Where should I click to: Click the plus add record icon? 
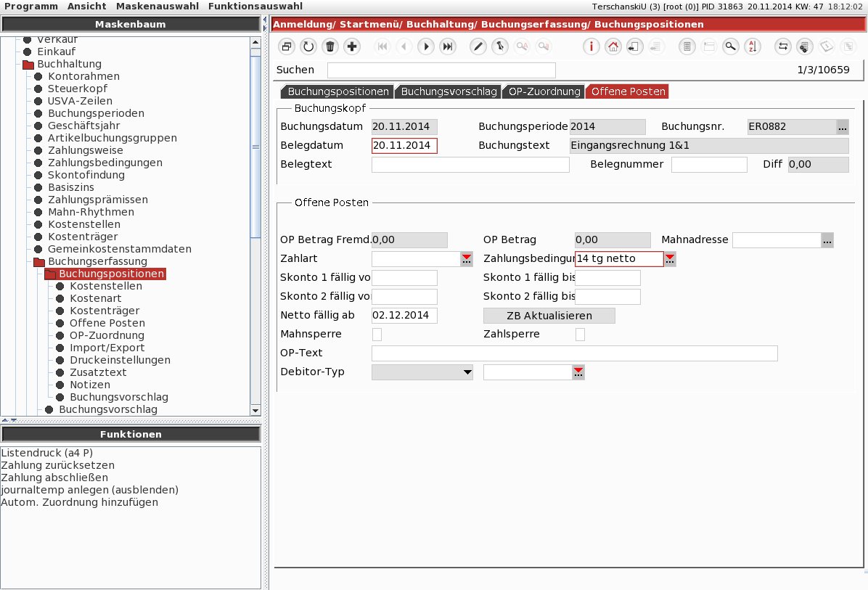pyautogui.click(x=352, y=46)
